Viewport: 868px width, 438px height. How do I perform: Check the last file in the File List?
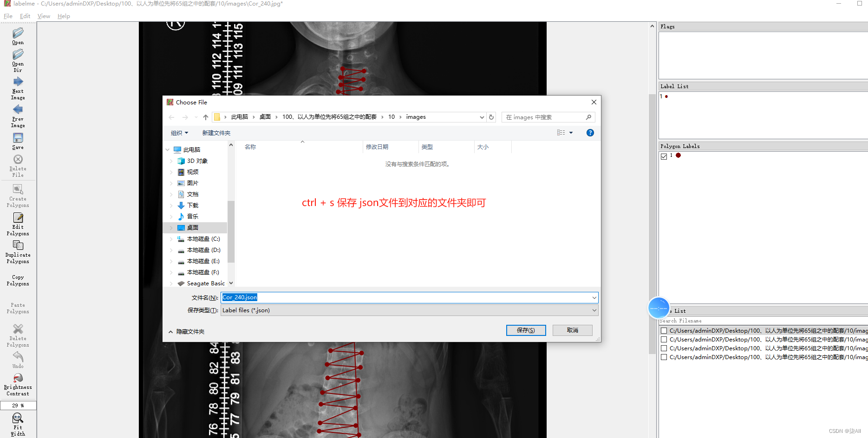point(664,357)
